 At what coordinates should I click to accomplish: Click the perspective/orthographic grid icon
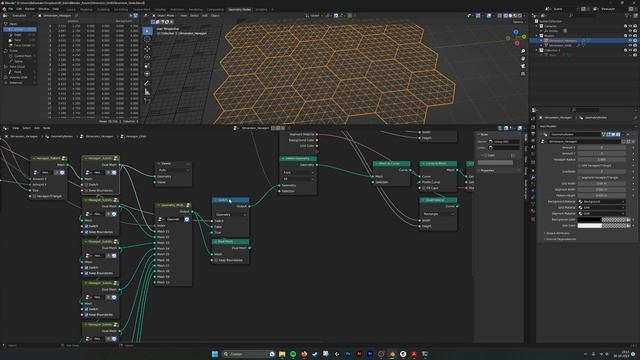[523, 73]
